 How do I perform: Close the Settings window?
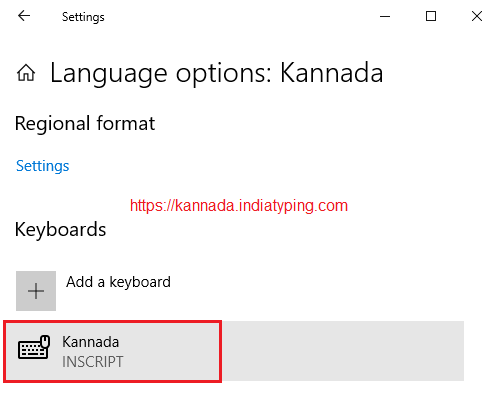(477, 16)
